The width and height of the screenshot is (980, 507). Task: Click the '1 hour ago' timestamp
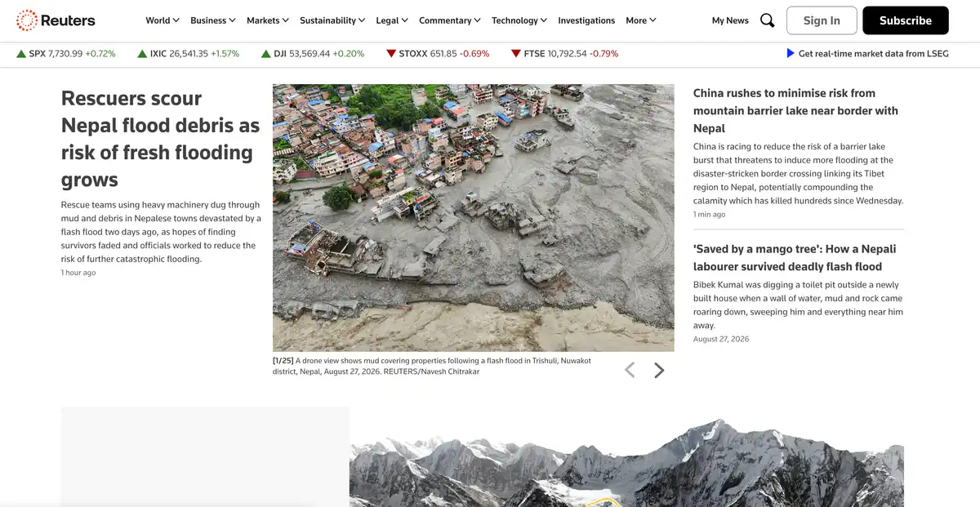click(78, 273)
